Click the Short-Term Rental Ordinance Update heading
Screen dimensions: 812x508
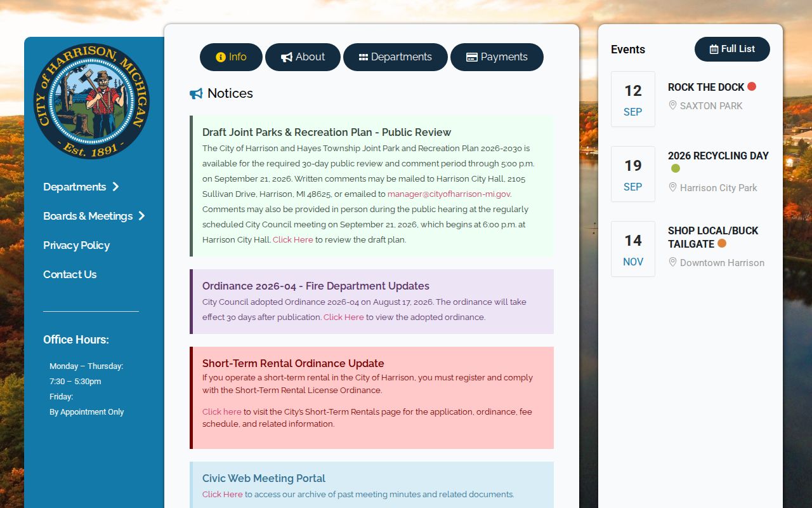pyautogui.click(x=293, y=363)
